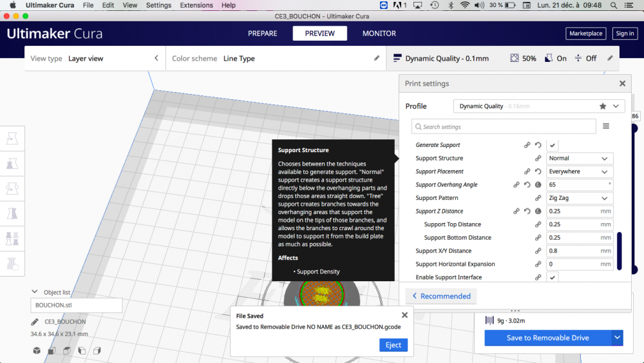Select the Support Blocker tool
Viewport: 644px width, 363px height.
pos(12,264)
